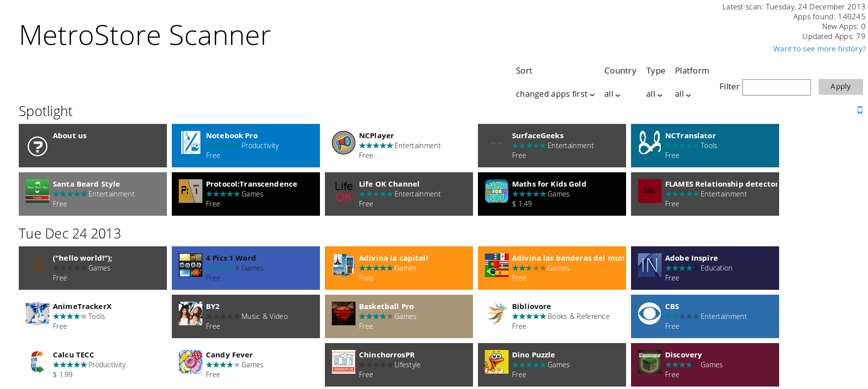This screenshot has width=868, height=389.
Task: Click the 'New Apps: 0' statistic
Action: click(843, 27)
